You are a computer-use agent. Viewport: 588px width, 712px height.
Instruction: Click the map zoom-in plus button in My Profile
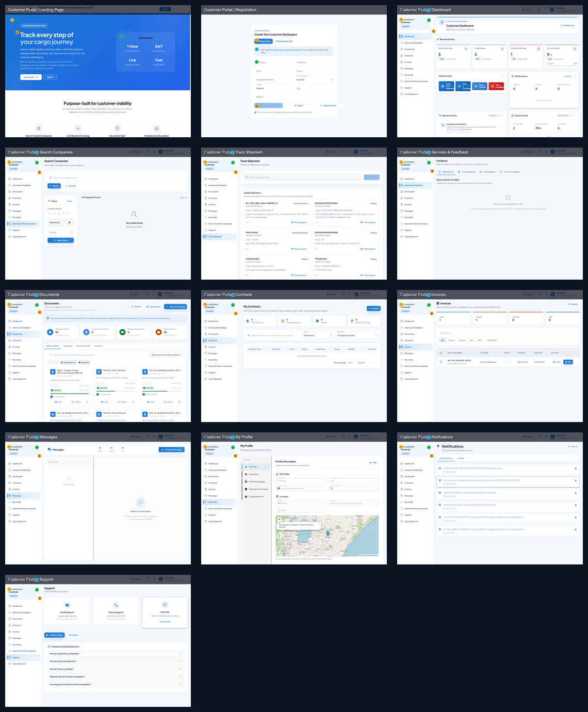279,519
